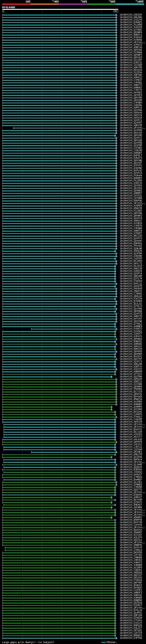Click hit label UniRef100_P19866
Screen dimensions: 146x644
tap(131, 52)
